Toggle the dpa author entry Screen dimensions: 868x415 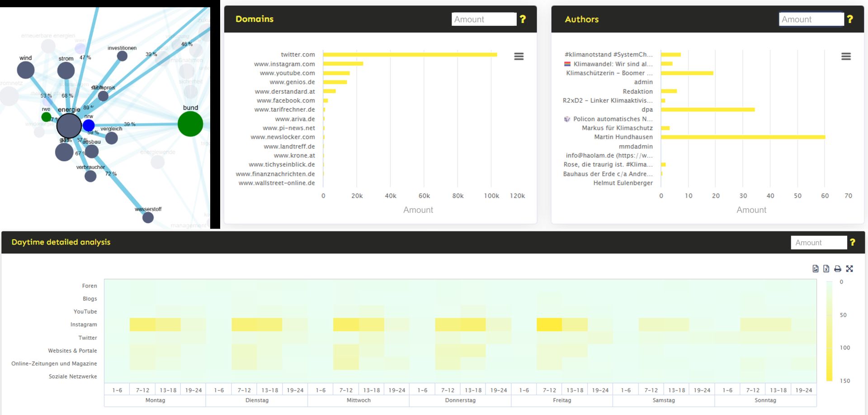click(x=648, y=110)
